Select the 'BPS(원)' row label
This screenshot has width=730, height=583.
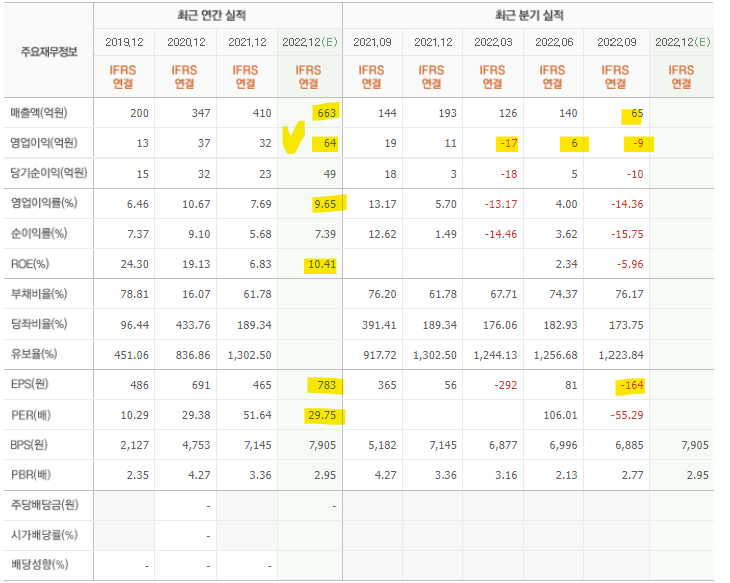[29, 445]
